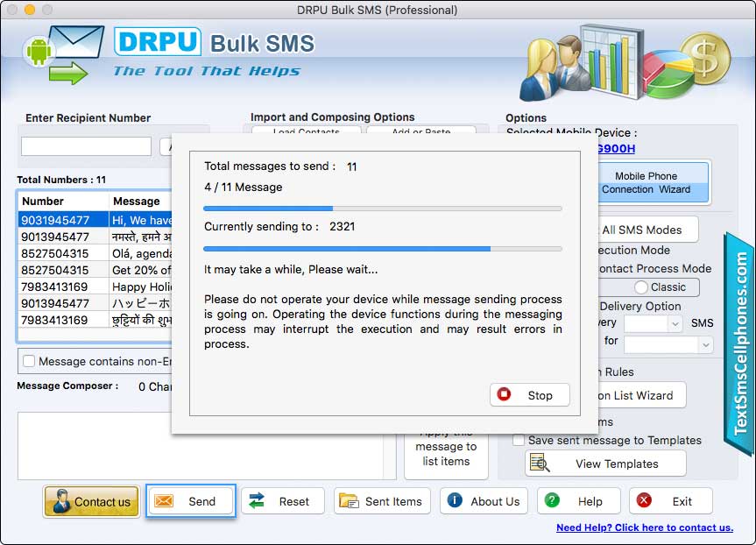Image resolution: width=756 pixels, height=545 pixels.
Task: Click the Stop button in sending dialog
Action: (529, 395)
